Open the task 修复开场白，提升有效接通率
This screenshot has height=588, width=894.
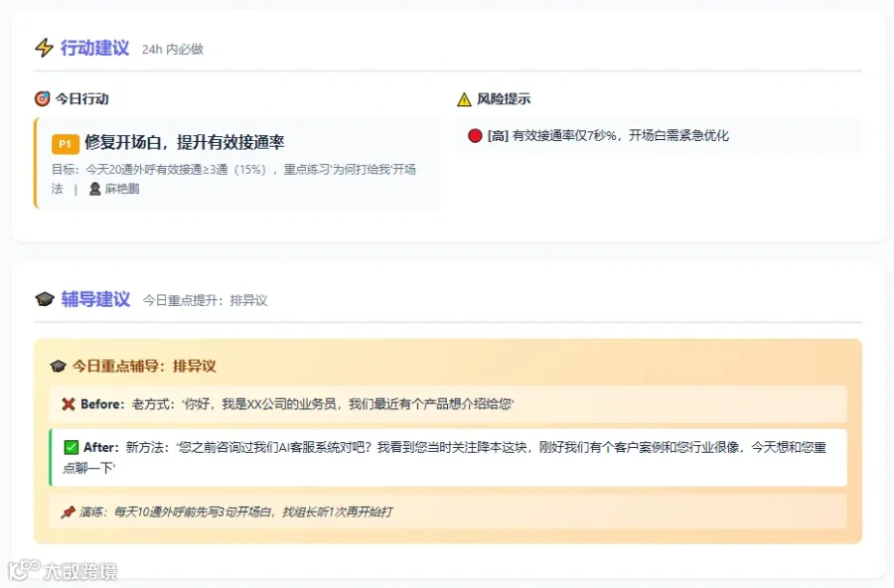click(x=184, y=143)
